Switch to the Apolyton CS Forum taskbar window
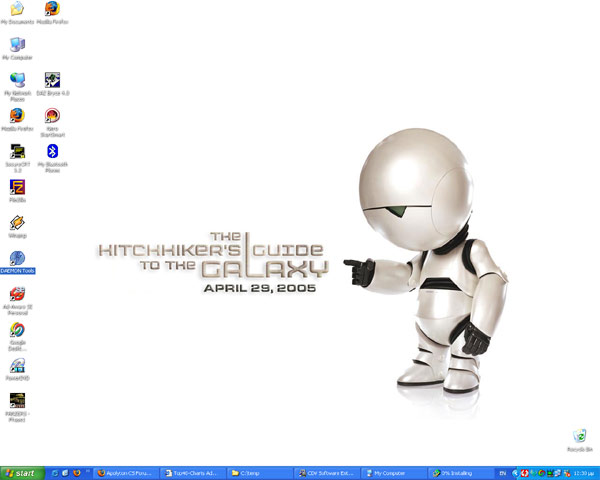This screenshot has width=600, height=480. point(127,472)
